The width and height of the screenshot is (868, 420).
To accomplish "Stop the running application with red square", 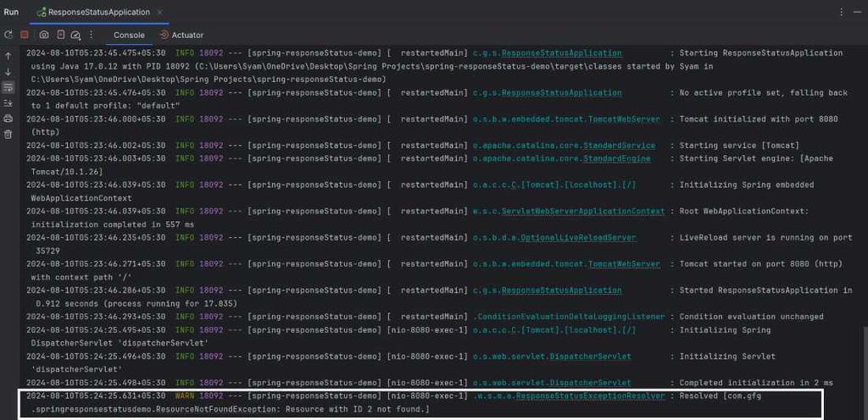I will pos(25,35).
